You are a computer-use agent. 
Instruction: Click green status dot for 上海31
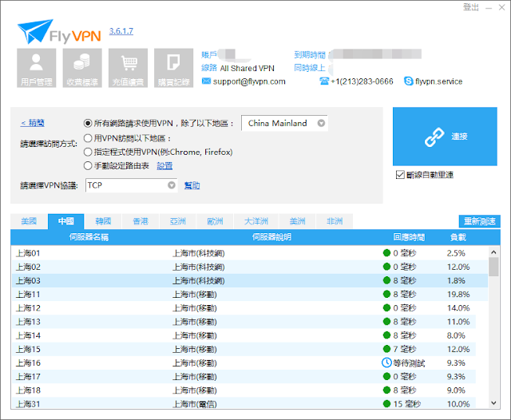click(386, 404)
